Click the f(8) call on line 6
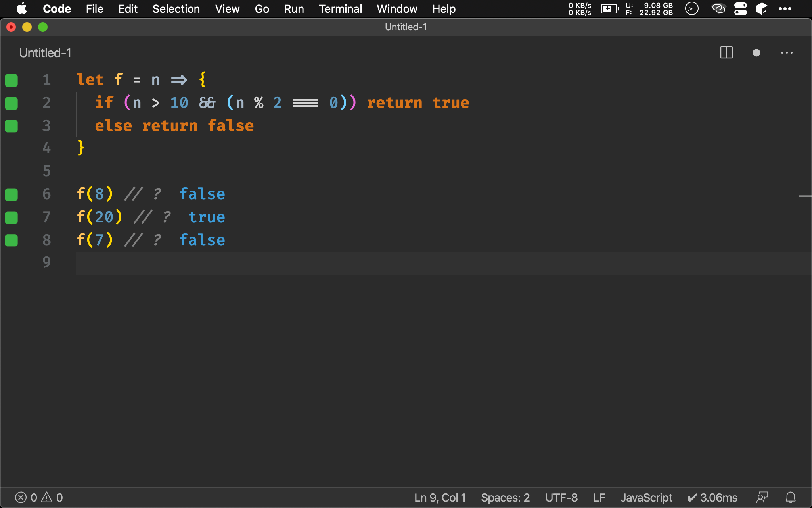812x508 pixels. (95, 194)
